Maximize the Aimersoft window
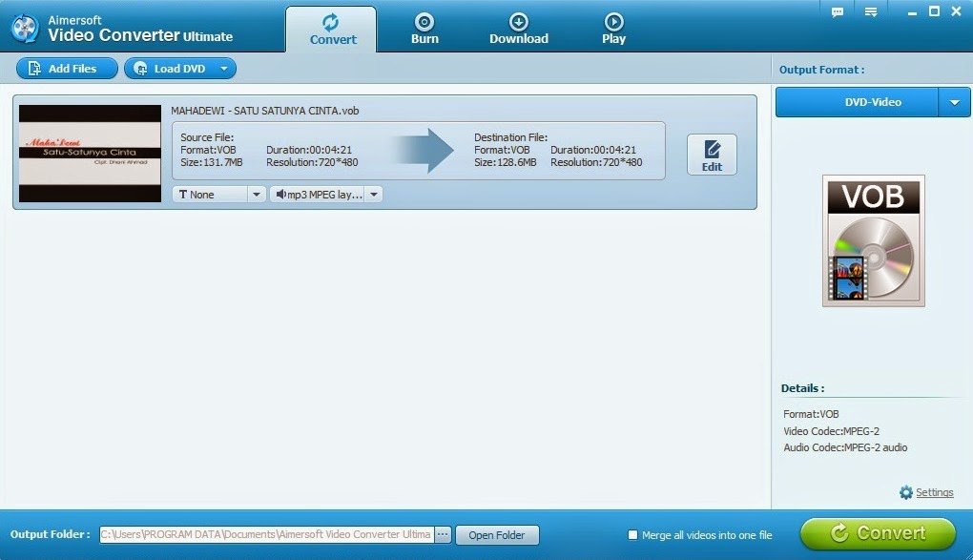 pyautogui.click(x=934, y=11)
